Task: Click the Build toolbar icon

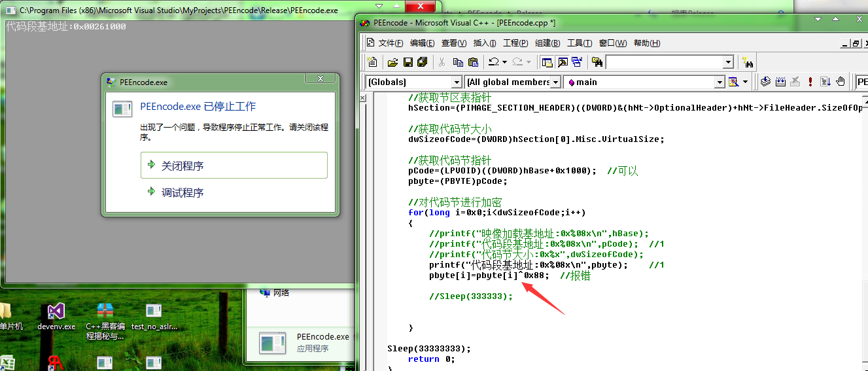Action: pyautogui.click(x=780, y=82)
